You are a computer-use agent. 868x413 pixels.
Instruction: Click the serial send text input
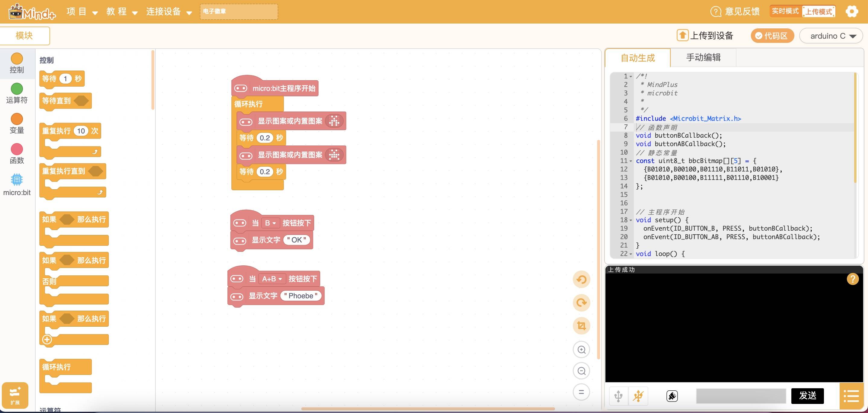pyautogui.click(x=741, y=396)
